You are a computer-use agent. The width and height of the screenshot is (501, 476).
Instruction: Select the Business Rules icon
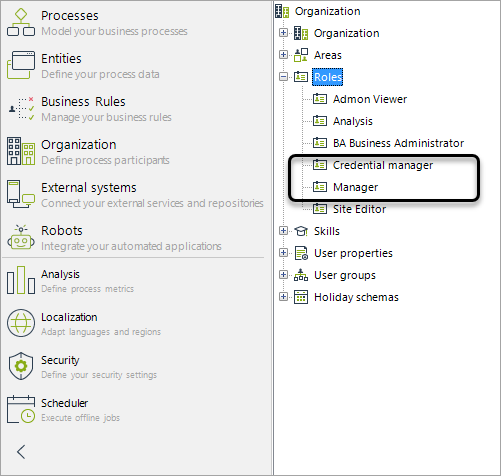coord(21,108)
